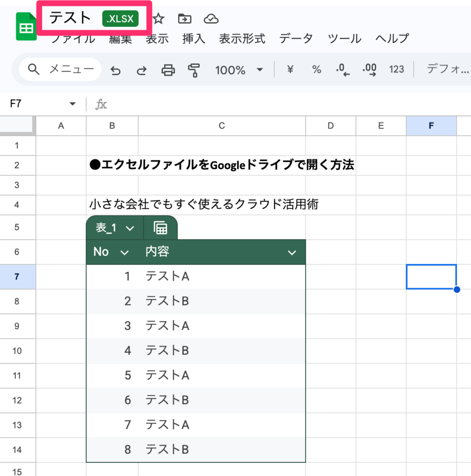The width and height of the screenshot is (471, 476).
Task: Click the move to folder icon
Action: click(185, 19)
